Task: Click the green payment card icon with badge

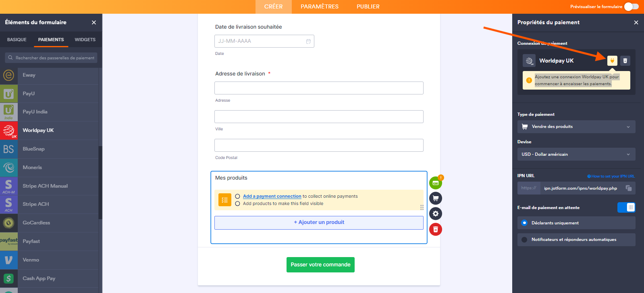Action: click(435, 182)
